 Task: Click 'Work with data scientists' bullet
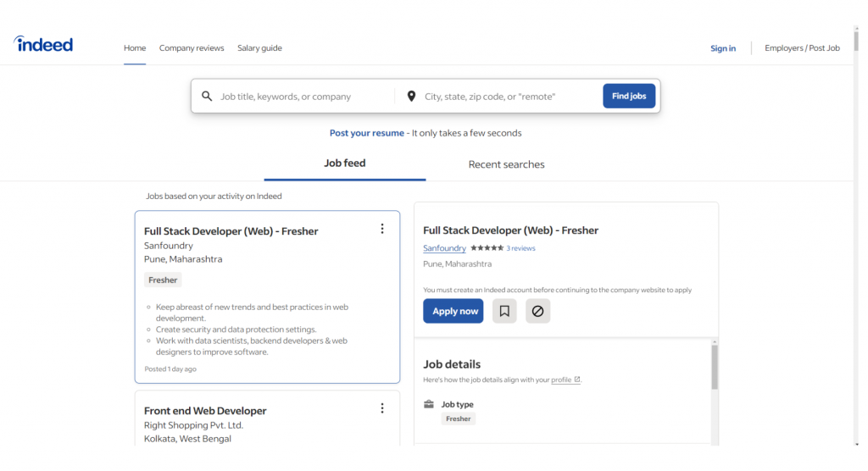[x=251, y=346]
